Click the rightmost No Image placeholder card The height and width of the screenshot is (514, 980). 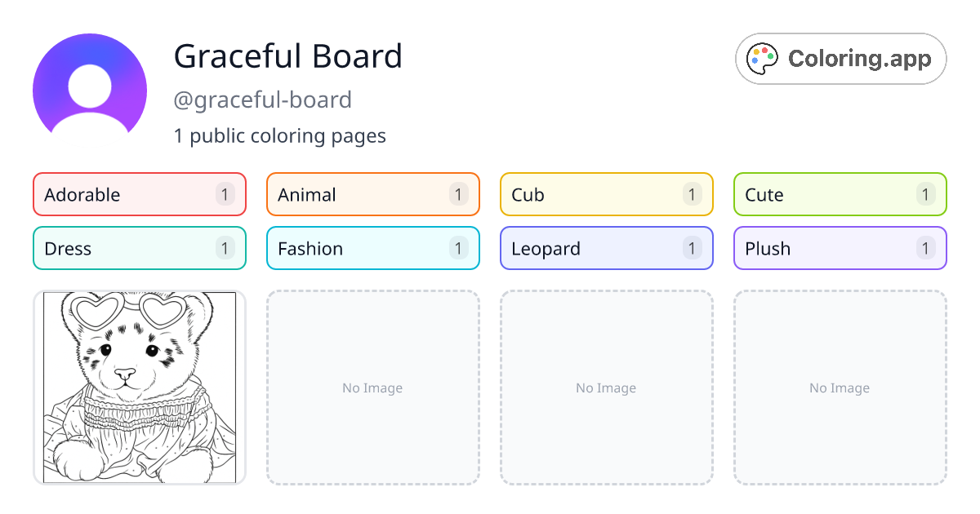coord(840,388)
